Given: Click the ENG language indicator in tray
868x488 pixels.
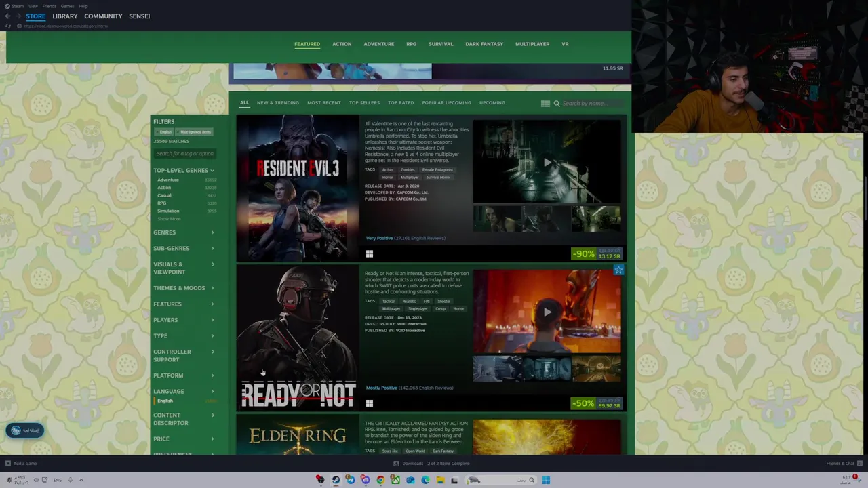Looking at the screenshot, I should tap(58, 480).
